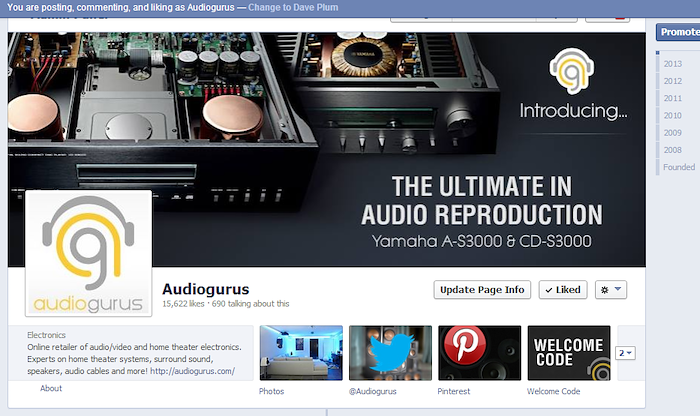Click the 15,622 likes count
Screen dimensions: 700x416
(183, 304)
